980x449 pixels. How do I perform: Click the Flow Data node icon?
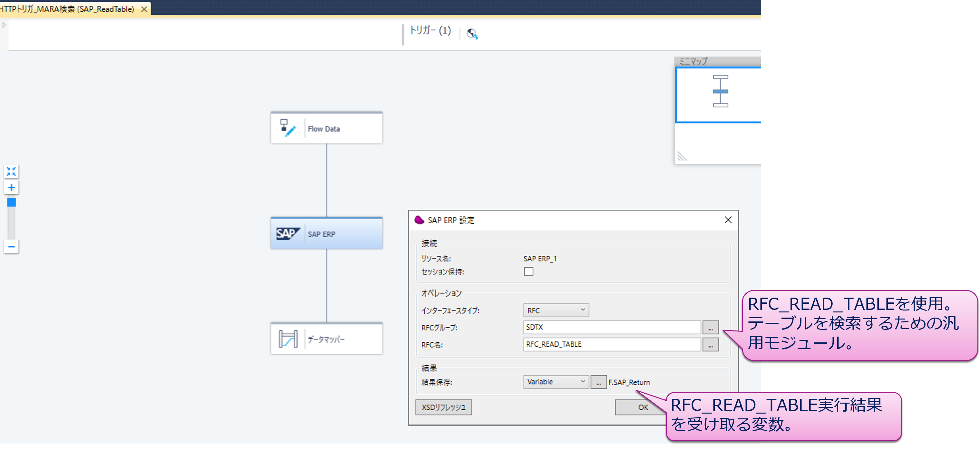(x=287, y=128)
